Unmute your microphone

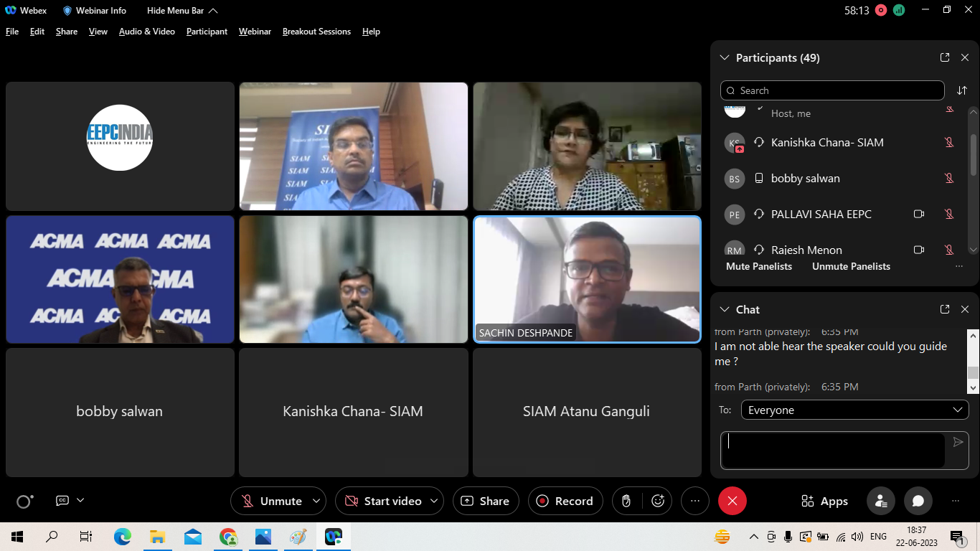[271, 501]
